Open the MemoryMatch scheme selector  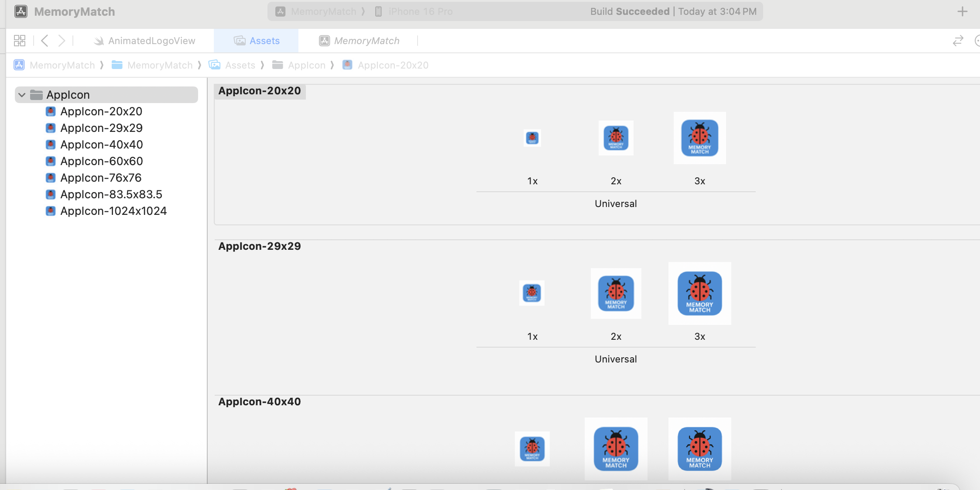(323, 12)
